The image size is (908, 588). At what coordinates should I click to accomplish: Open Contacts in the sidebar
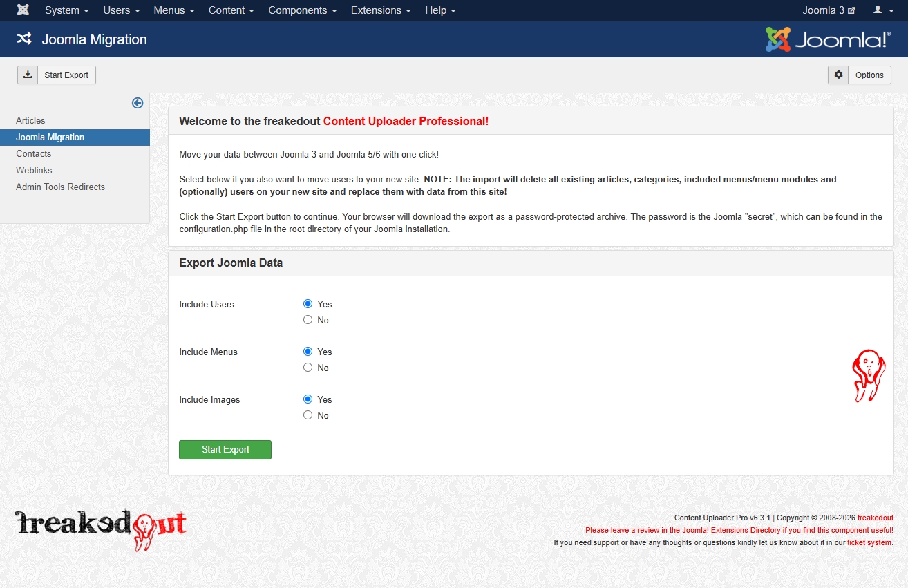pyautogui.click(x=34, y=153)
